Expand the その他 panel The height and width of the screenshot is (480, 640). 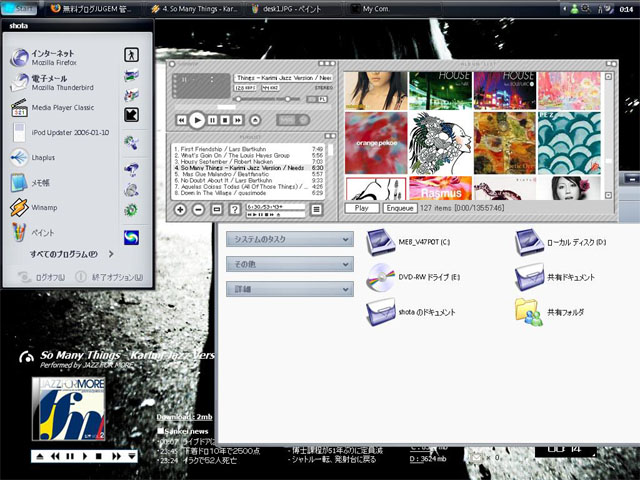(290, 264)
